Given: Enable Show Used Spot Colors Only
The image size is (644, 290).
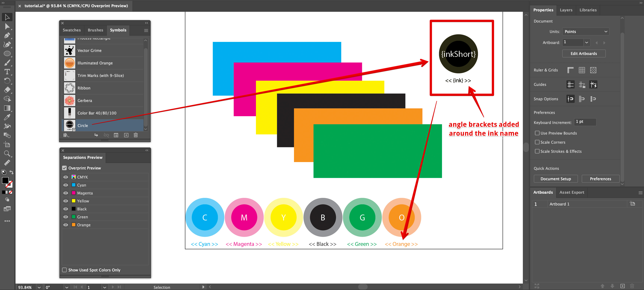Looking at the screenshot, I should click(64, 270).
